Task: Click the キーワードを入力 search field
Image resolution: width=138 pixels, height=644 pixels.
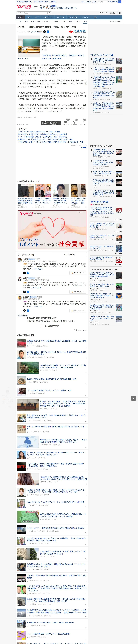Action: coord(32,13)
